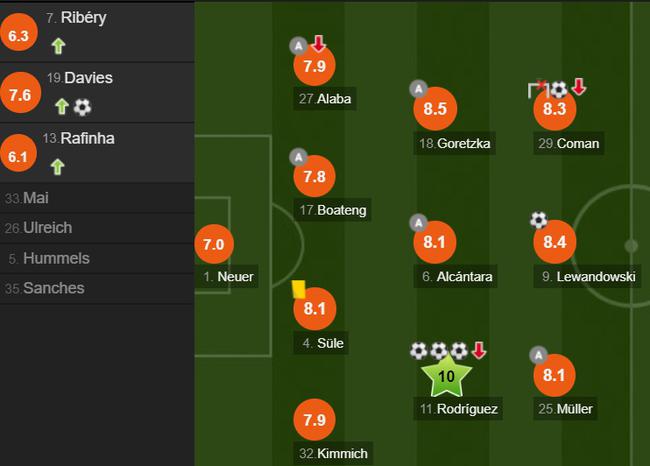
Task: Click the missed penalty icon above Coman
Action: point(538,89)
